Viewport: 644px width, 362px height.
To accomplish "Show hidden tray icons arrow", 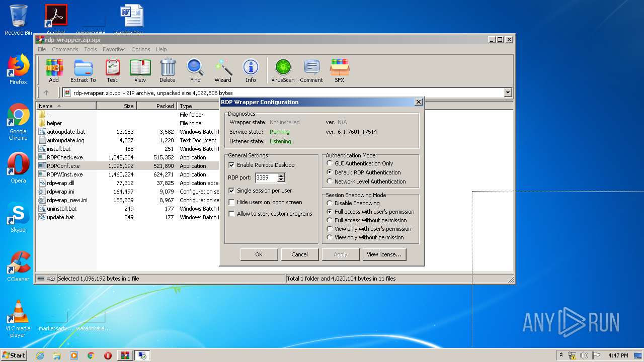I will pos(561,355).
